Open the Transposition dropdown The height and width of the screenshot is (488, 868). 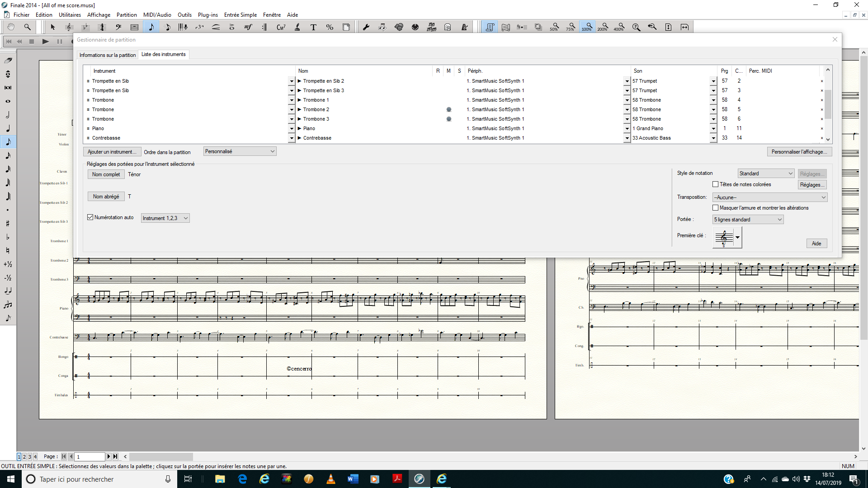(x=770, y=197)
